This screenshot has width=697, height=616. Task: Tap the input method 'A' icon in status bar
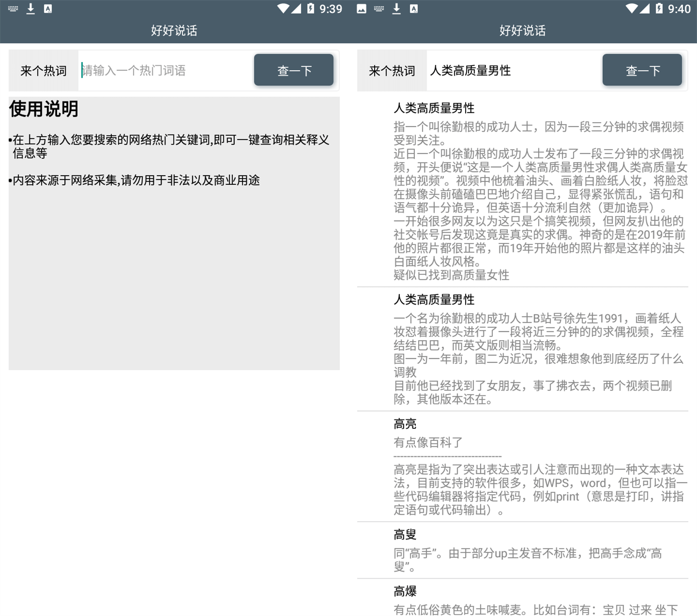point(48,8)
